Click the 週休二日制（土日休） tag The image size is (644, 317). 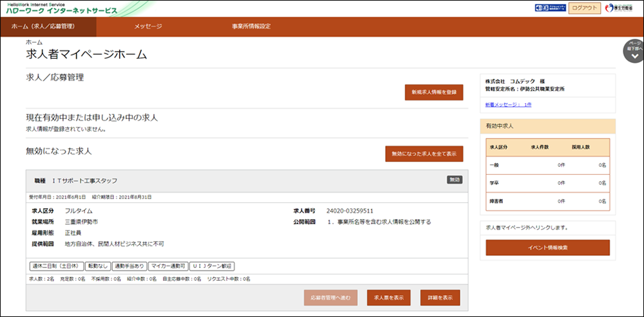pyautogui.click(x=56, y=265)
